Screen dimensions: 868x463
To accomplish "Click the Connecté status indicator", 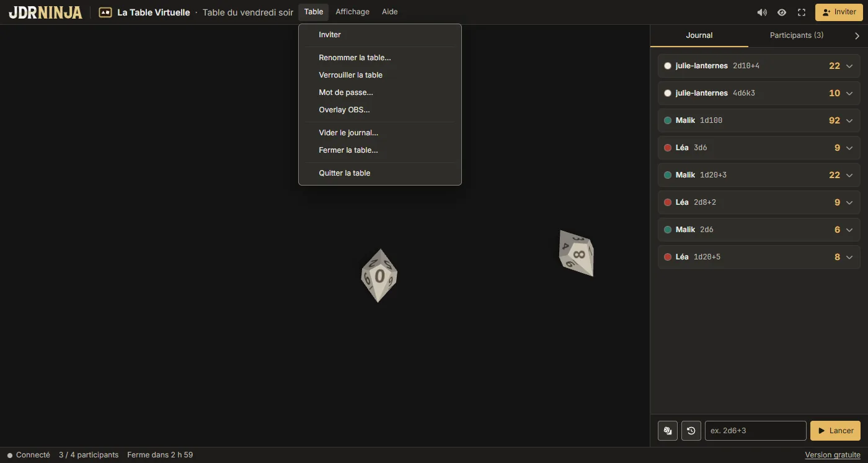I will coord(29,455).
